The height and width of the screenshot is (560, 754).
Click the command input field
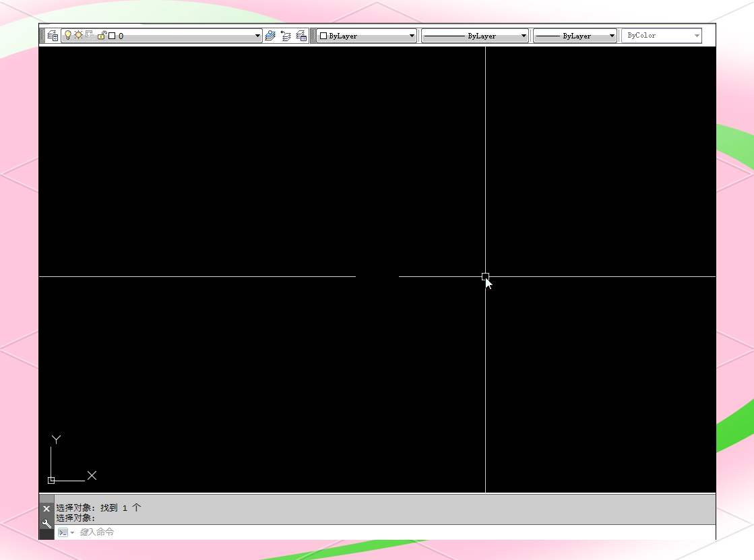click(x=385, y=532)
